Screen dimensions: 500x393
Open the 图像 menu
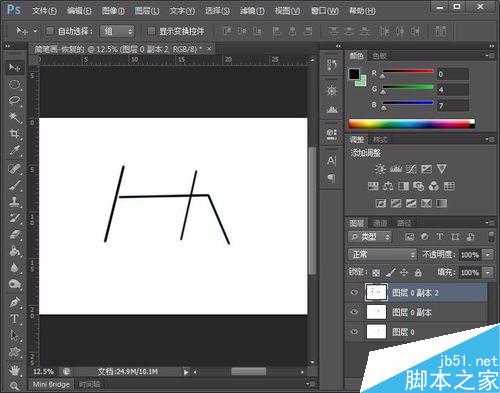(x=113, y=11)
